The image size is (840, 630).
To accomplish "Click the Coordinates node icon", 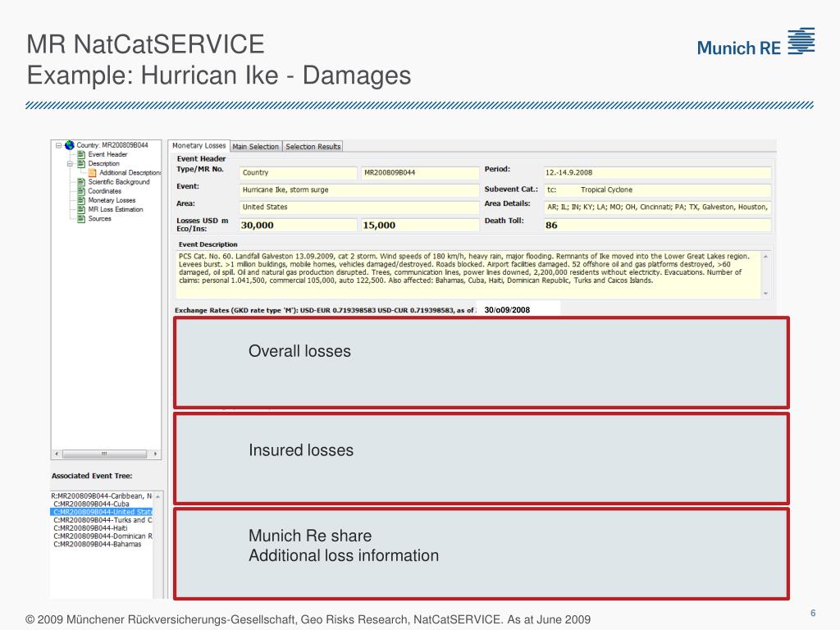I will click(81, 190).
